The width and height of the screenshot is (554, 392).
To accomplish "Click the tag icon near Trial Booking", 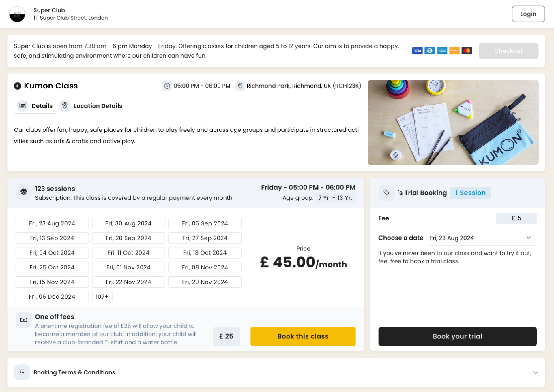I will pos(387,193).
